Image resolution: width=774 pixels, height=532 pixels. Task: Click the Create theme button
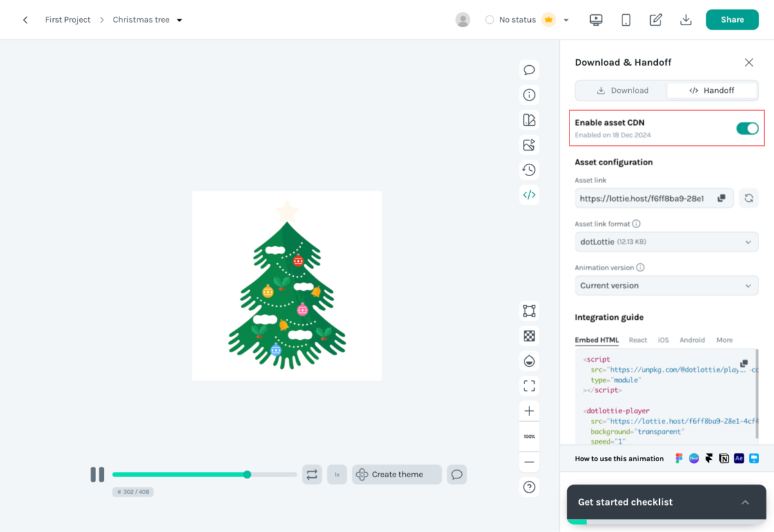pyautogui.click(x=397, y=475)
